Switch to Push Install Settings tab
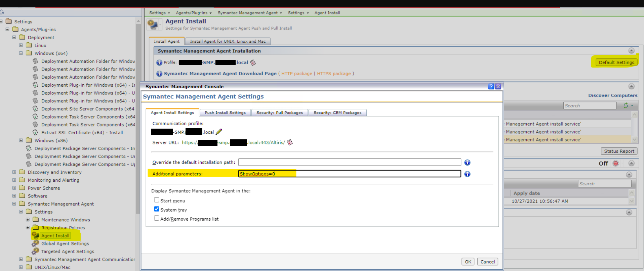644x271 pixels. pos(225,113)
